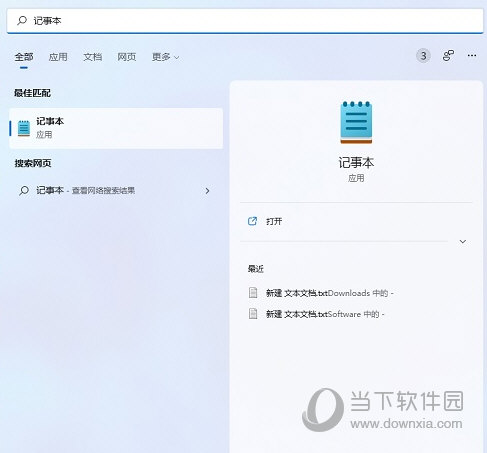The height and width of the screenshot is (453, 487).
Task: Open 记事本 web search results entry
Action: coord(116,191)
